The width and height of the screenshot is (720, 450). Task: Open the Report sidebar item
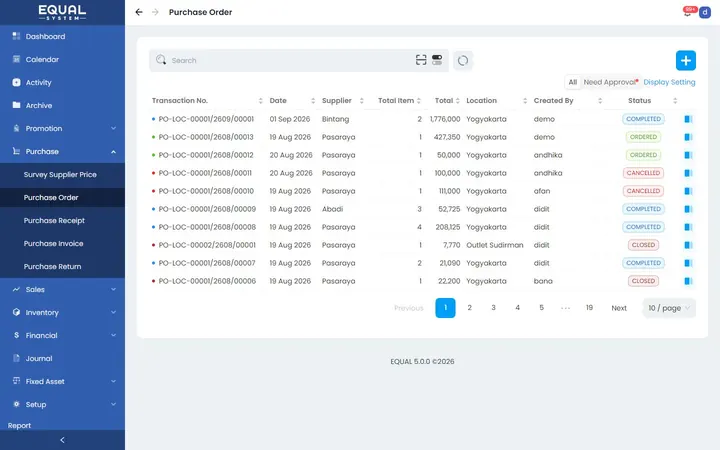[19, 426]
